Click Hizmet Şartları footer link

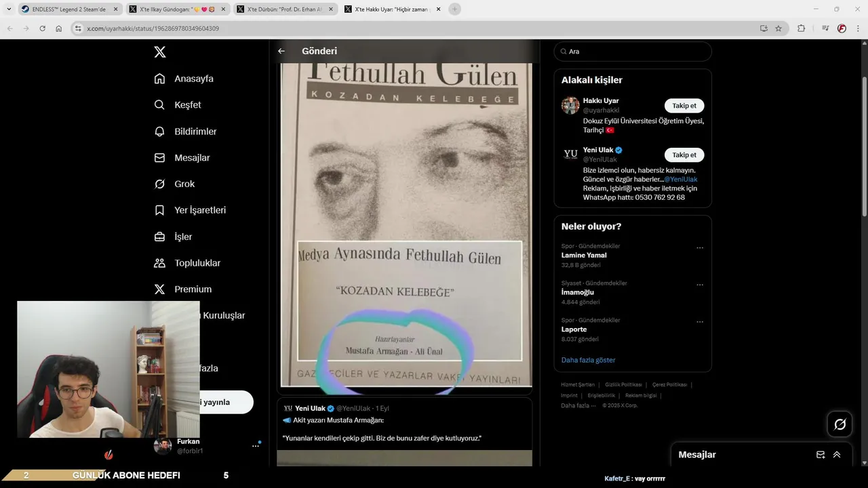pyautogui.click(x=576, y=384)
